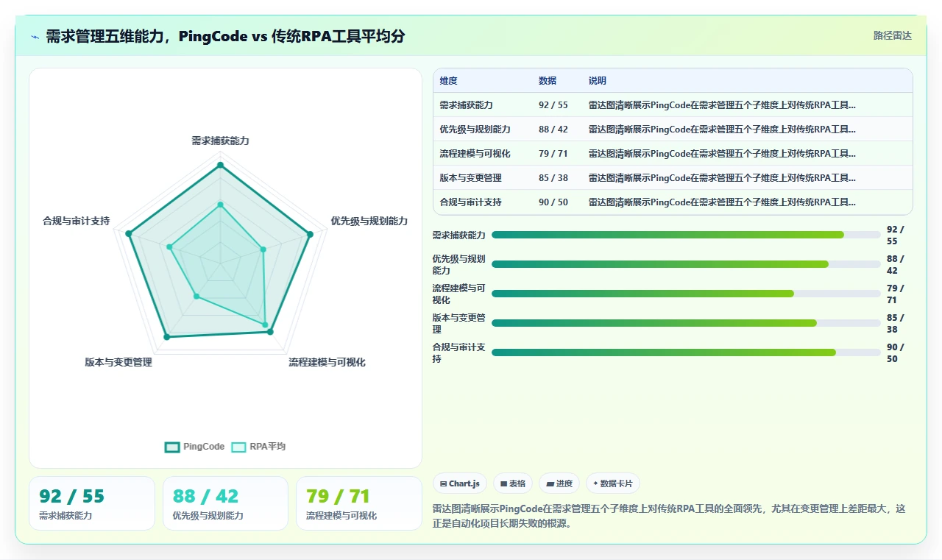The height and width of the screenshot is (560, 942).
Task: Click RPA data point on 版本与变更管理 axis
Action: pyautogui.click(x=196, y=296)
